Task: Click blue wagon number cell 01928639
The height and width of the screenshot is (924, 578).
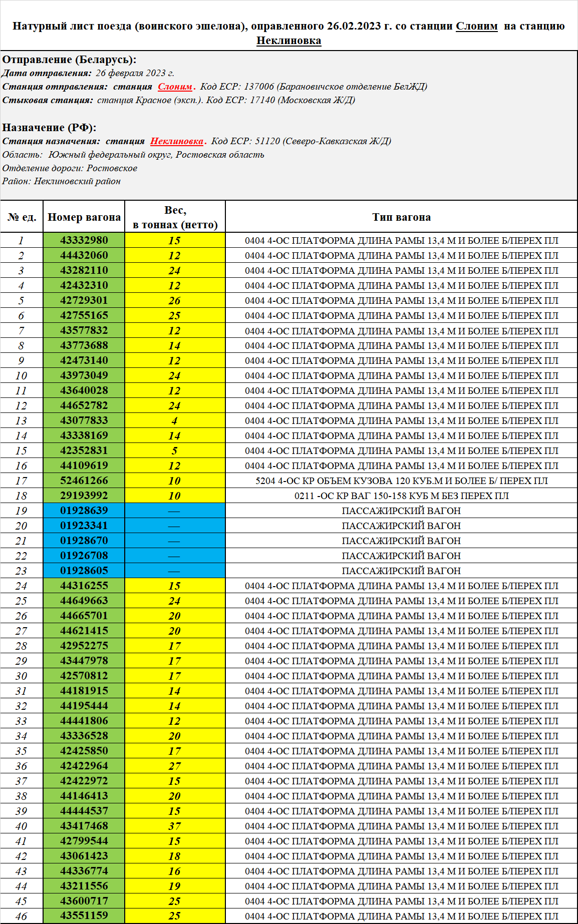Action: pyautogui.click(x=84, y=511)
